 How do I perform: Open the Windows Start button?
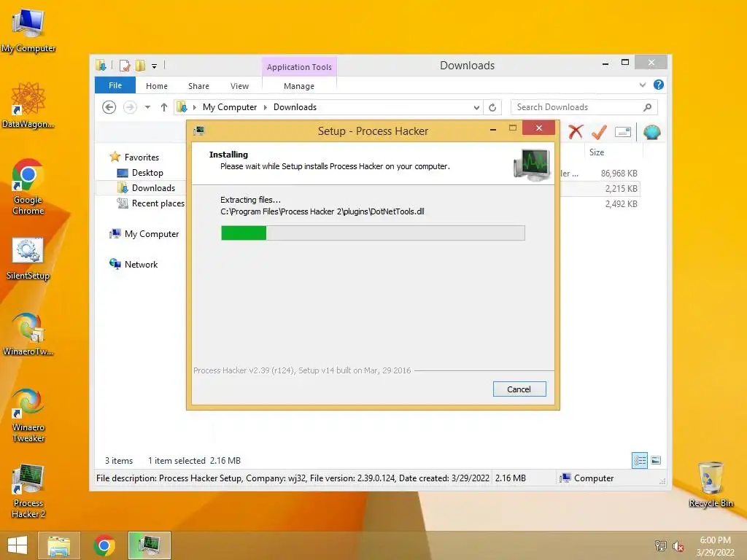pyautogui.click(x=18, y=545)
